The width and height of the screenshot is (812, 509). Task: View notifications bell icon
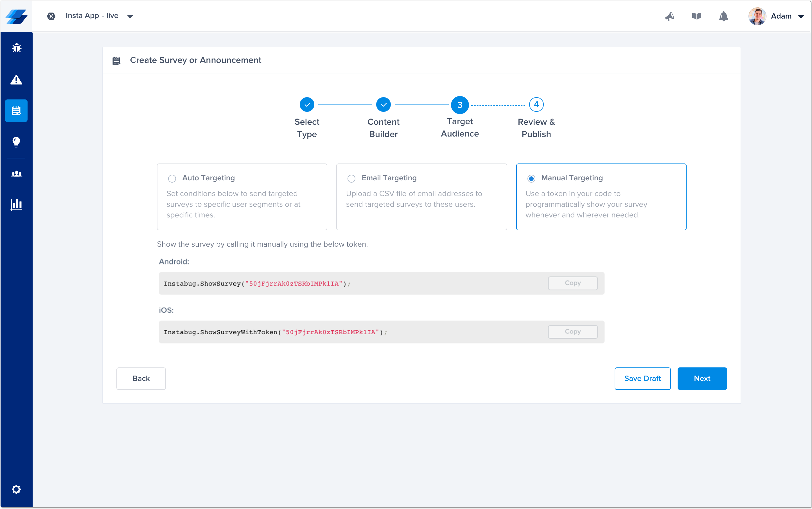pyautogui.click(x=723, y=16)
